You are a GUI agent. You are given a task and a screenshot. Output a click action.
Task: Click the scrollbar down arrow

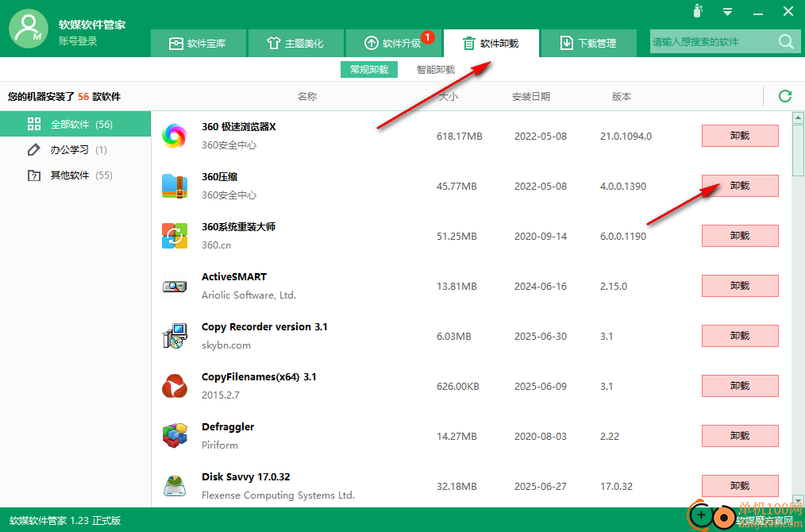point(798,501)
